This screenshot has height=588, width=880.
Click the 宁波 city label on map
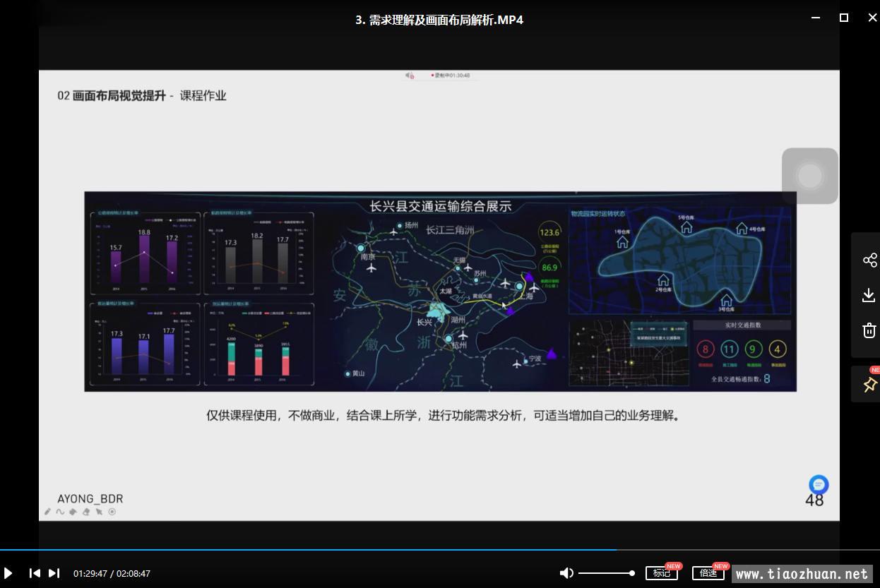tap(535, 359)
